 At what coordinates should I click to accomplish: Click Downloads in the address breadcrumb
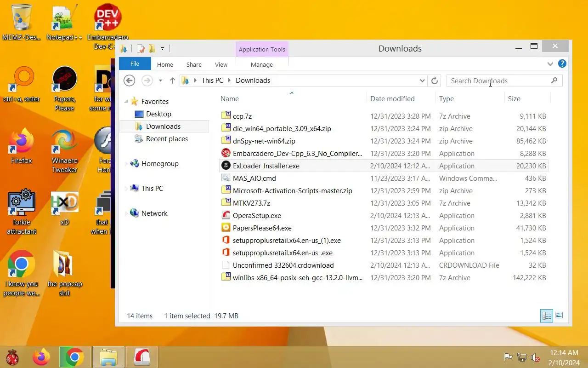pos(253,80)
